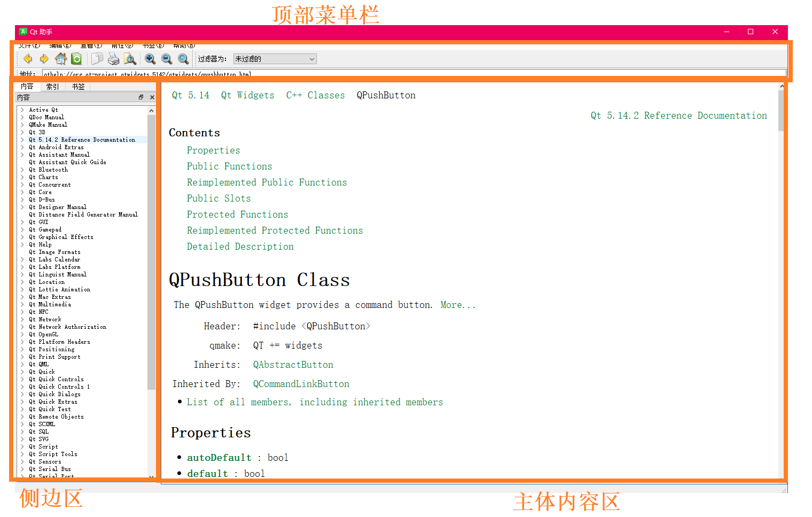Open the Home page icon
Viewport: 812px width, 517px height.
click(60, 59)
